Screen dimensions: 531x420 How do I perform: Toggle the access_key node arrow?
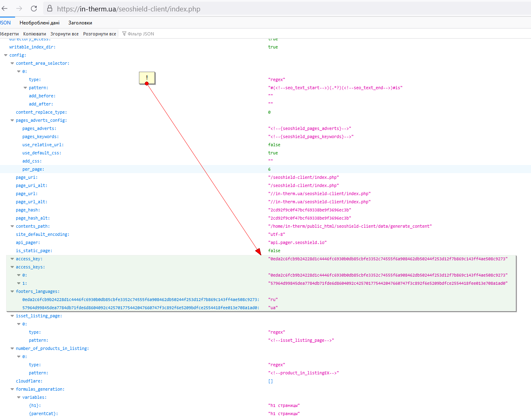point(12,259)
